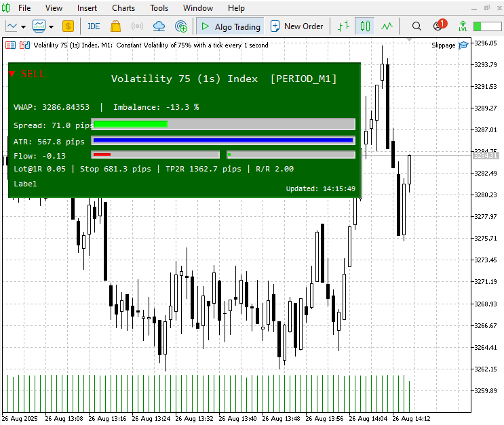Click the 26 Aug 14:12 time label

point(411,419)
